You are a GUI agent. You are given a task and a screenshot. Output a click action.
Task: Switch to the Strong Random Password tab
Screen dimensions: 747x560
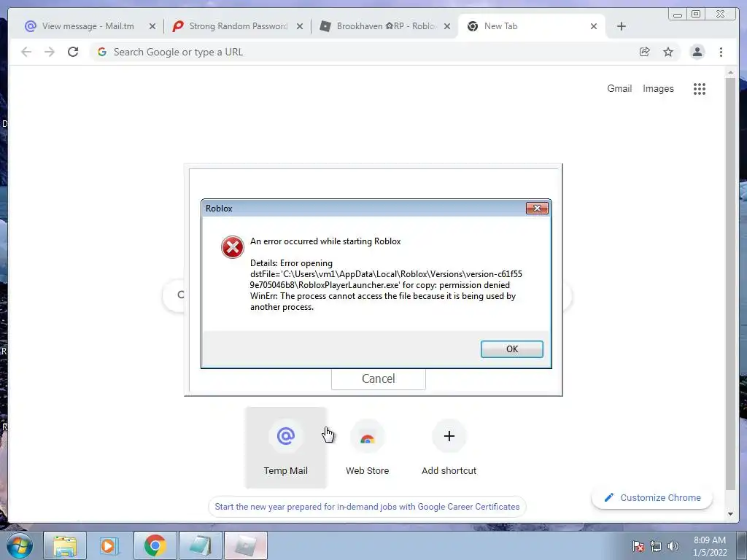tap(239, 26)
